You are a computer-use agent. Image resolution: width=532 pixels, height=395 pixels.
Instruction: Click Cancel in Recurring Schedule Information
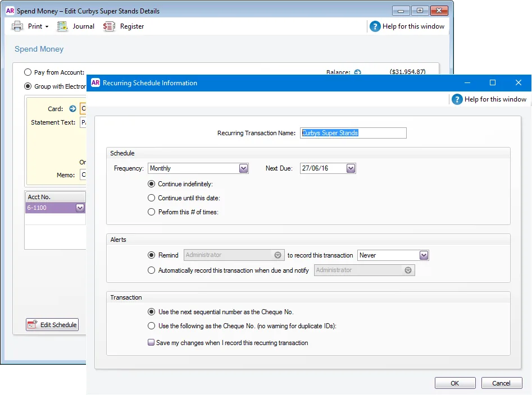click(502, 383)
